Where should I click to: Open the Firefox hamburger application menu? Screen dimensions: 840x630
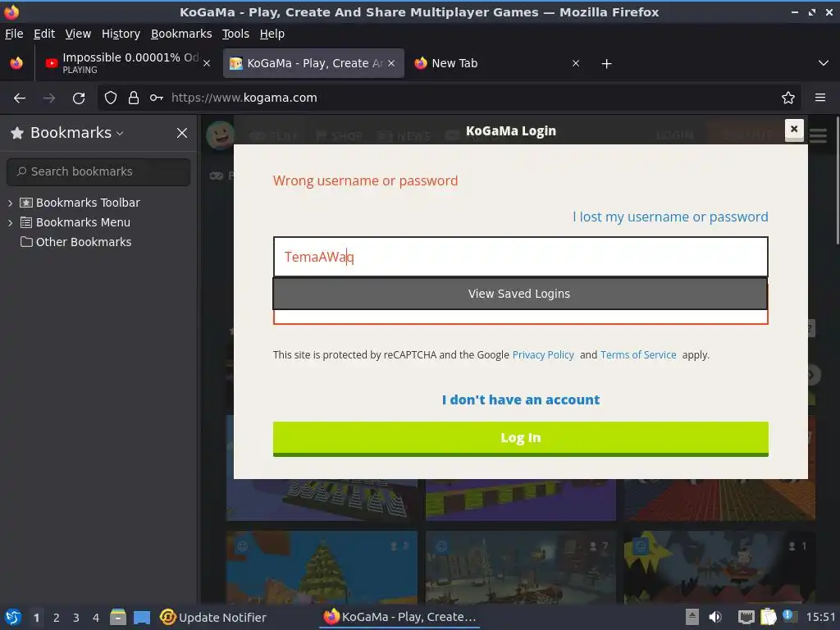coord(820,98)
